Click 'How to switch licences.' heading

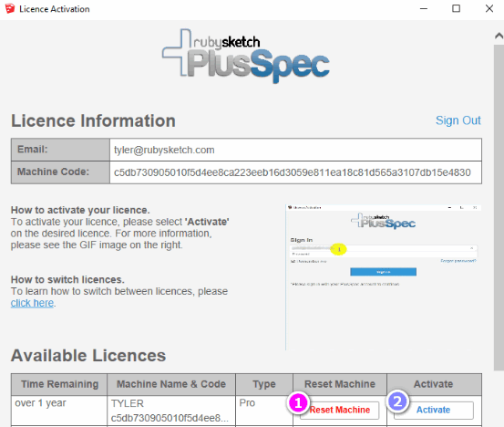67,279
